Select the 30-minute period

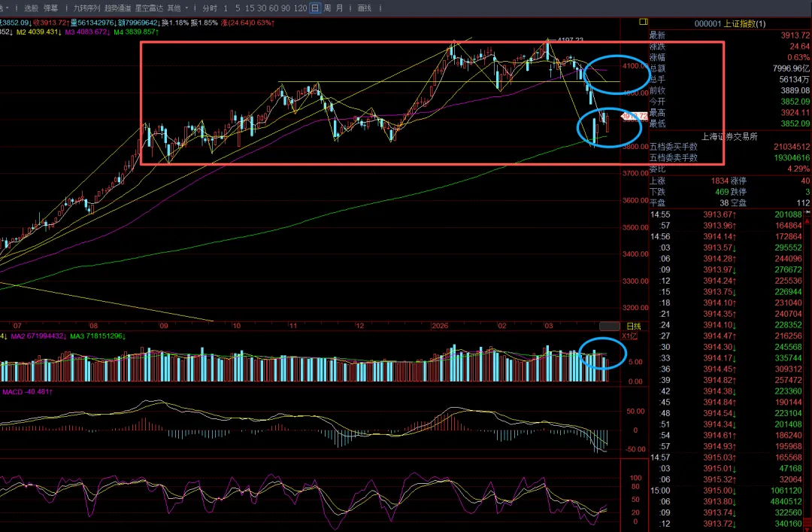click(x=262, y=8)
